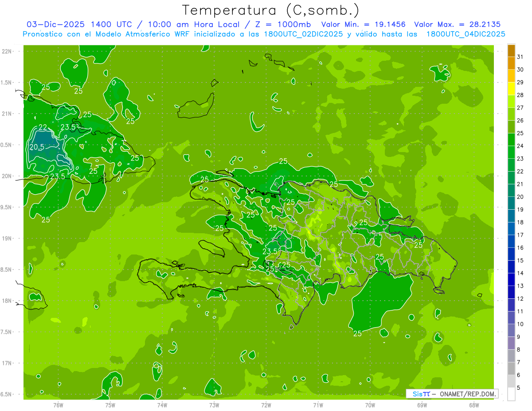
Task: Click the '71W' longitude axis label
Action: click(x=318, y=405)
